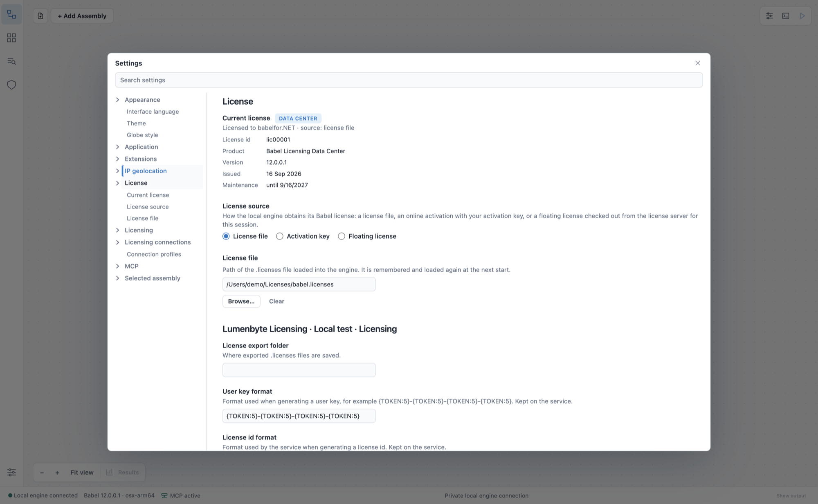The width and height of the screenshot is (818, 504).
Task: Select the Floating license radio option
Action: (x=342, y=236)
